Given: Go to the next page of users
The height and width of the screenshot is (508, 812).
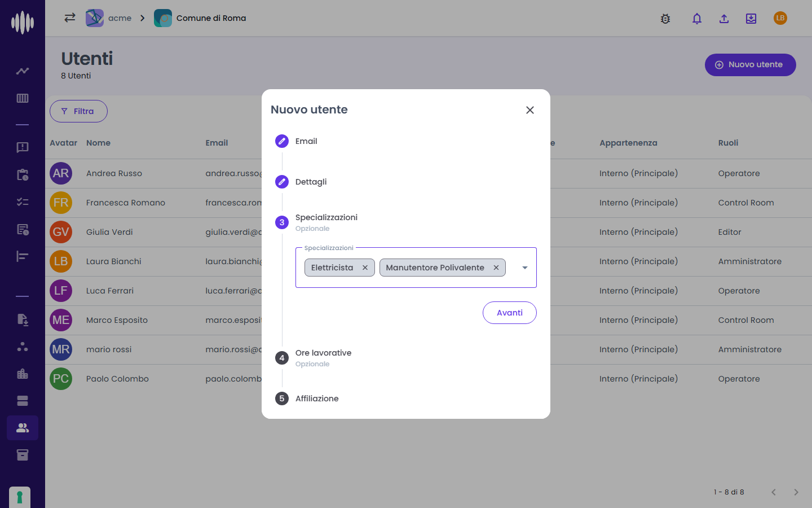Looking at the screenshot, I should pos(796,492).
